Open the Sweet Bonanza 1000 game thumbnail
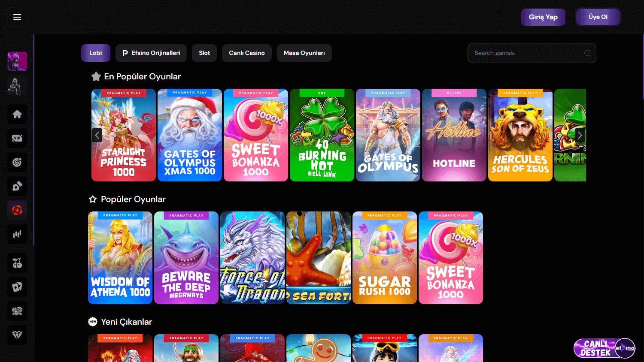This screenshot has width=644, height=362. [256, 135]
